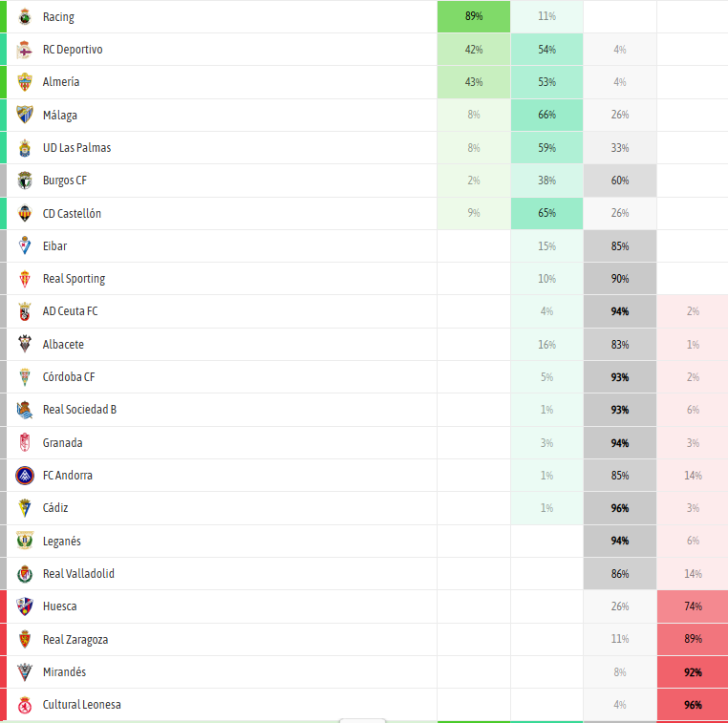Click Cádiz's 96% mid-table cell

620,508
